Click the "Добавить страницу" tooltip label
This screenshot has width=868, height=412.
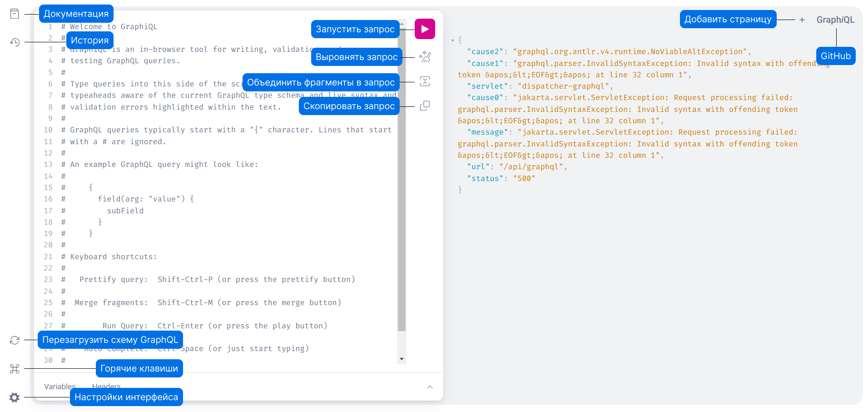tap(728, 20)
